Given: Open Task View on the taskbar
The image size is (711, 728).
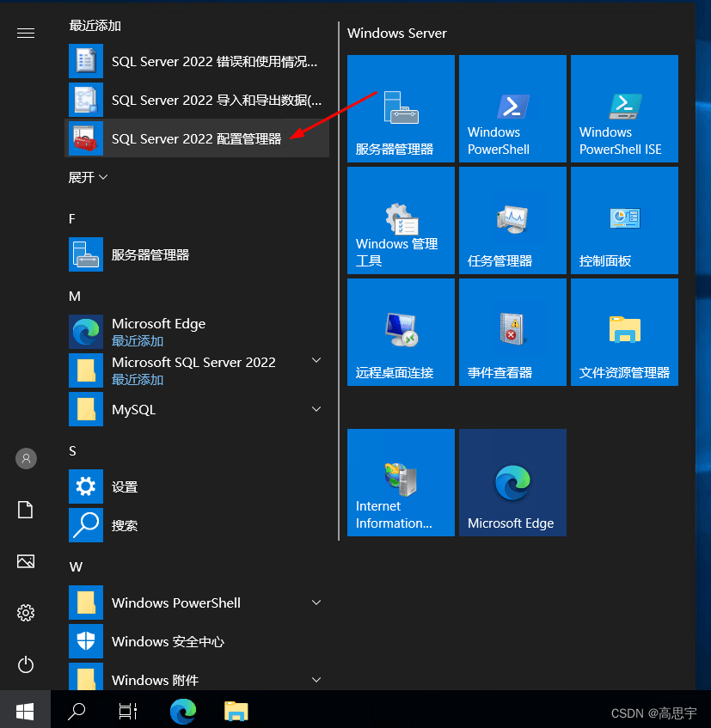Looking at the screenshot, I should coord(128,711).
